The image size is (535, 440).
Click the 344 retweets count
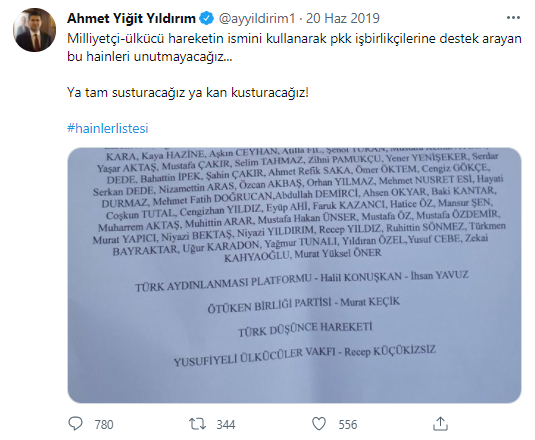[x=226, y=425]
